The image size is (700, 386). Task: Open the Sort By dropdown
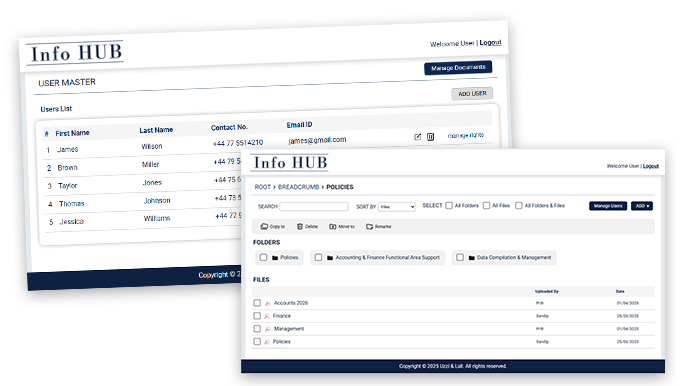(397, 207)
